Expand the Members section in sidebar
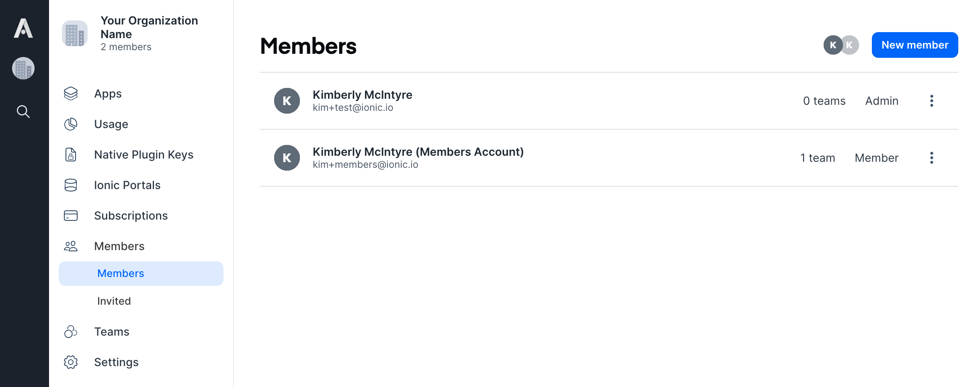980x387 pixels. (119, 246)
